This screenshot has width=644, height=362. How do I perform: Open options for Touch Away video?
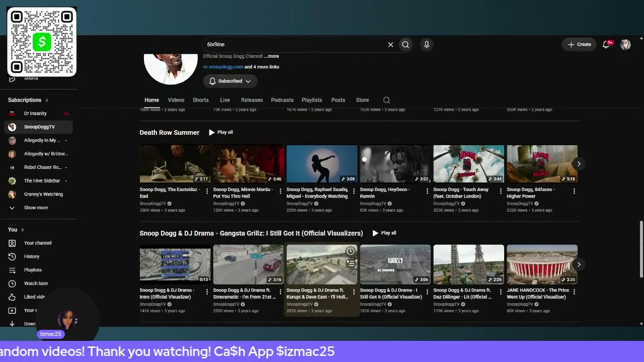click(x=501, y=191)
